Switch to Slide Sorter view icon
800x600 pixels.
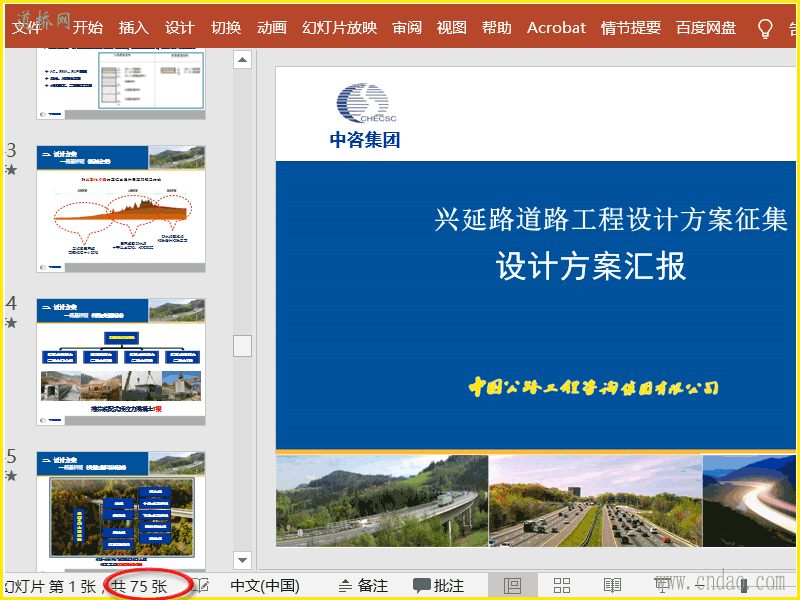point(562,586)
